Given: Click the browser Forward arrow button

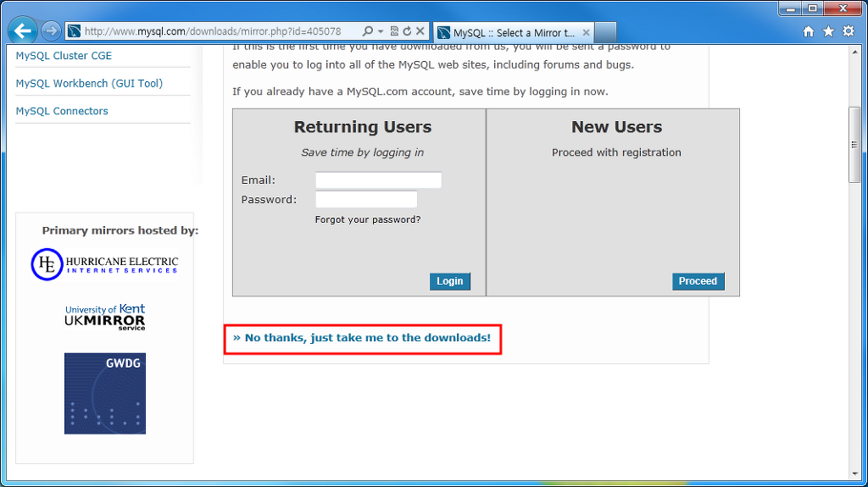Looking at the screenshot, I should tap(51, 31).
